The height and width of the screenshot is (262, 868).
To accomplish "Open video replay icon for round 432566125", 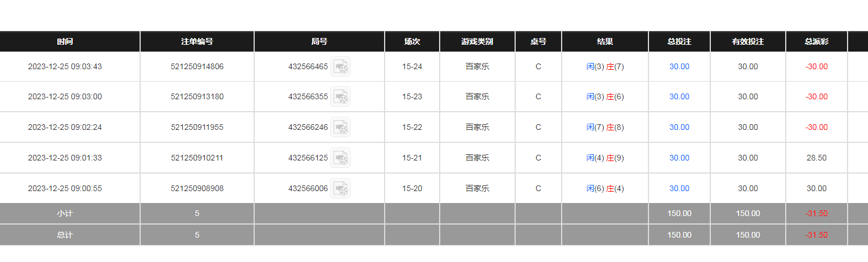I will (340, 158).
